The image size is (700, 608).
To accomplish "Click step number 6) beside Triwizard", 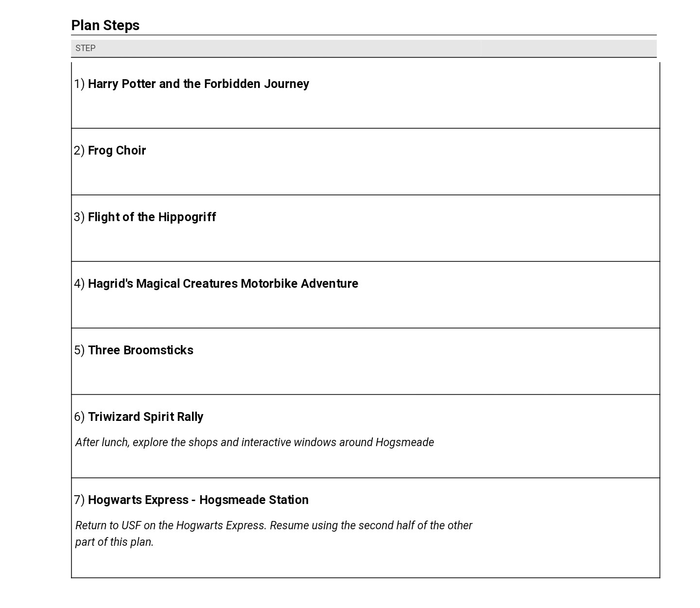I will 79,417.
